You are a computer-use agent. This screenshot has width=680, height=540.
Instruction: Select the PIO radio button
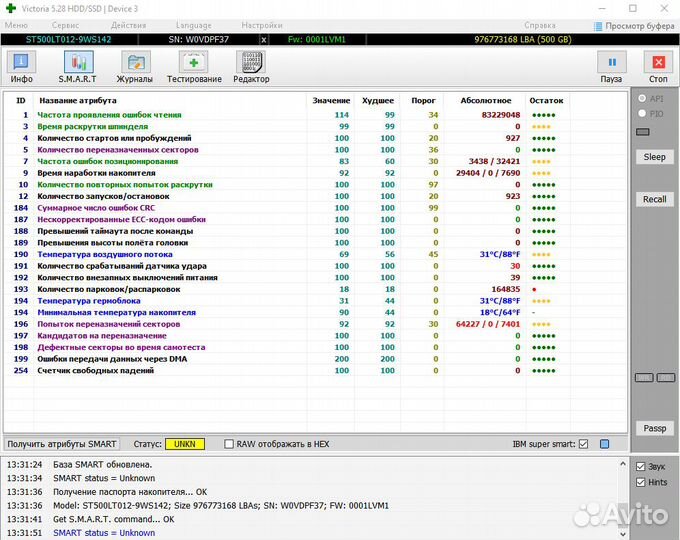642,114
